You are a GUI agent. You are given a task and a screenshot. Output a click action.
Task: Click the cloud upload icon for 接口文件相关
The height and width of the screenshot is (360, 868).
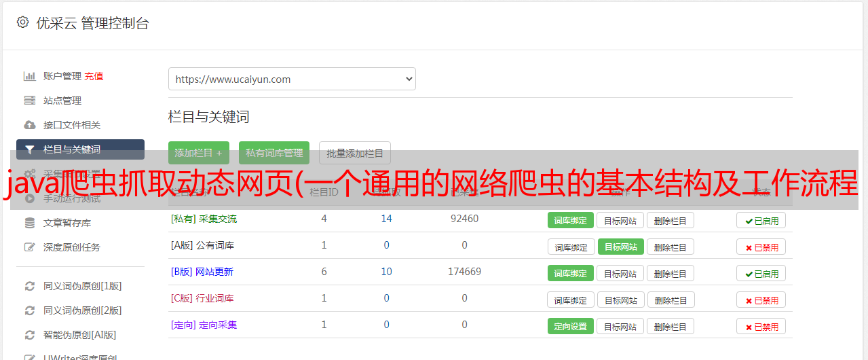coord(30,125)
